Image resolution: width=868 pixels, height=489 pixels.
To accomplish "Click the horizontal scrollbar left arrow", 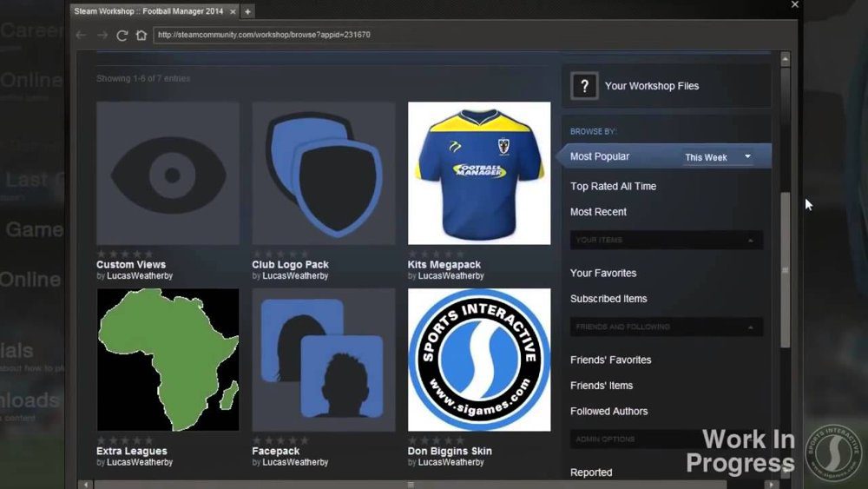I will 86,485.
